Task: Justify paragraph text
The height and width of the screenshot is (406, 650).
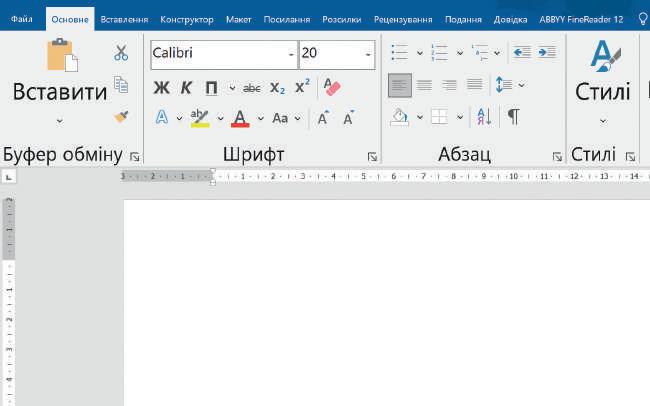Action: 475,84
